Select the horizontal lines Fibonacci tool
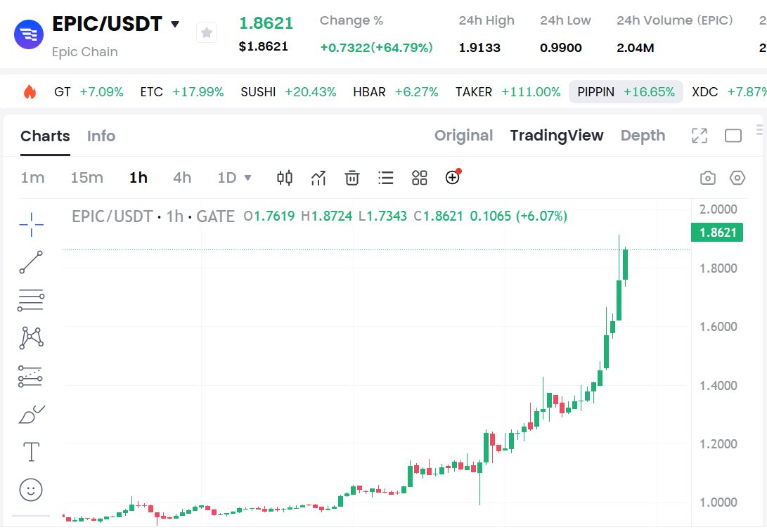Image resolution: width=767 pixels, height=532 pixels. point(31,300)
